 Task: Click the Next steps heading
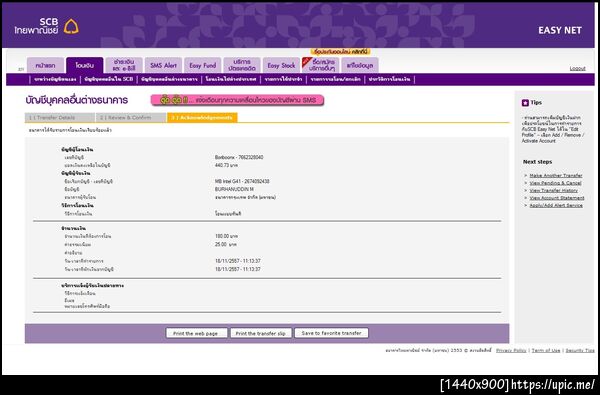coord(538,162)
